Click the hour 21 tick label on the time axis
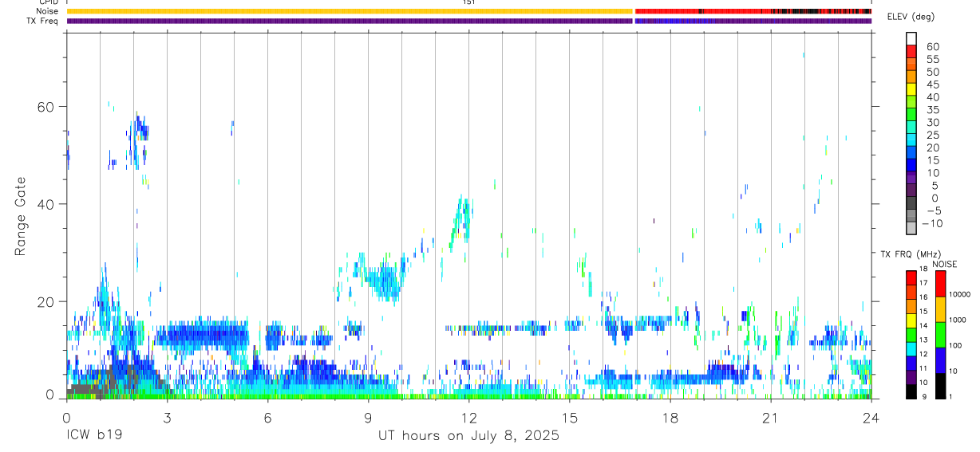The image size is (980, 452). pyautogui.click(x=770, y=418)
